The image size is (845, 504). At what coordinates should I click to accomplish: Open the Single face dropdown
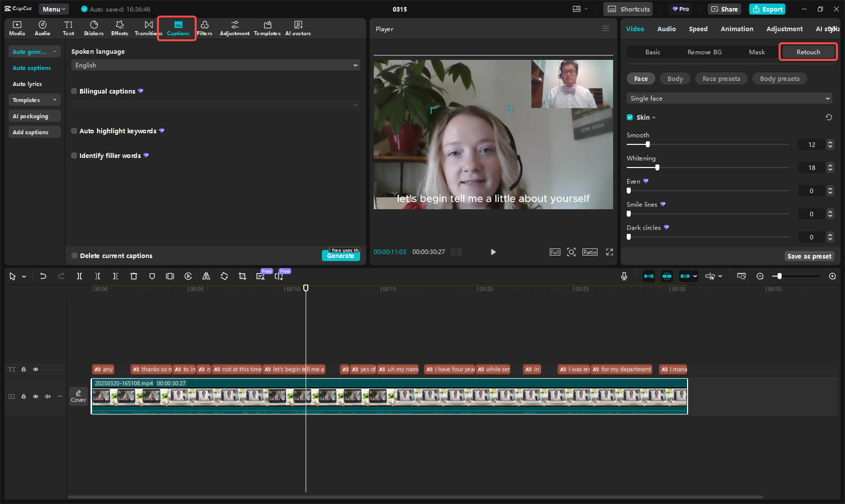[728, 98]
